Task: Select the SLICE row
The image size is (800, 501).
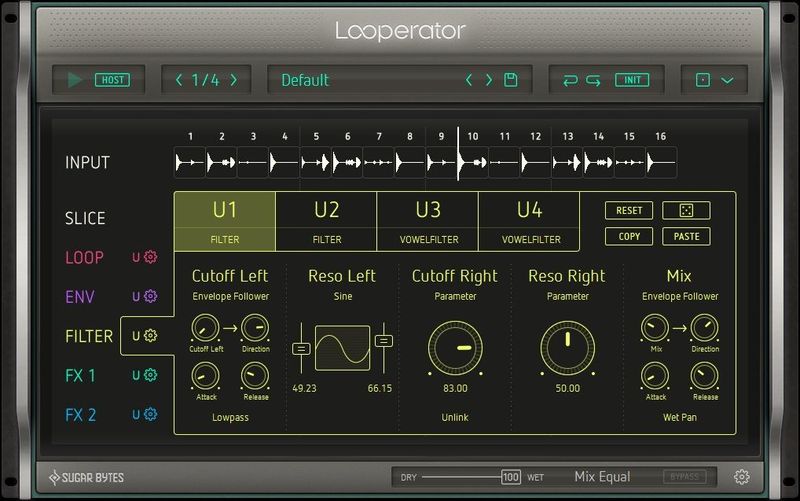Action: click(85, 218)
